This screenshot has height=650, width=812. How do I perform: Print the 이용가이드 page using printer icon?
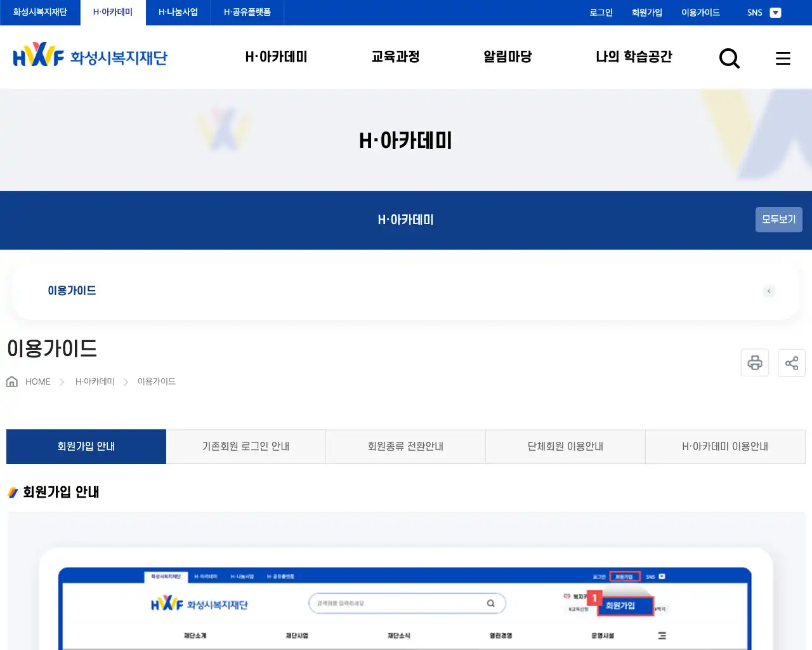(x=754, y=362)
